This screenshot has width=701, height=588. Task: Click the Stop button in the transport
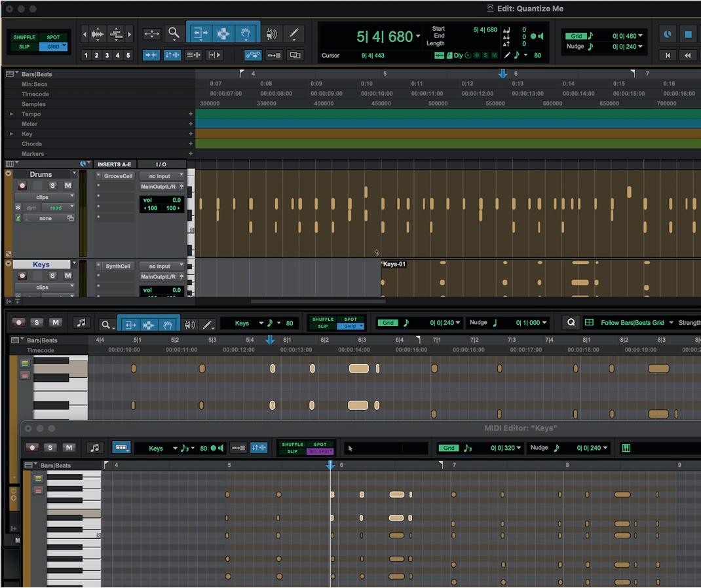tap(688, 34)
